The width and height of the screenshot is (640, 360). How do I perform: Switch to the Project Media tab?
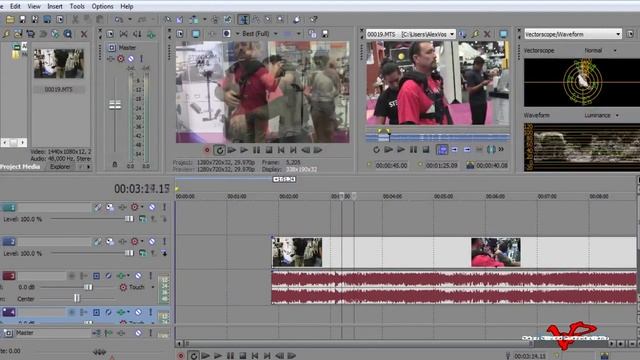(20, 167)
